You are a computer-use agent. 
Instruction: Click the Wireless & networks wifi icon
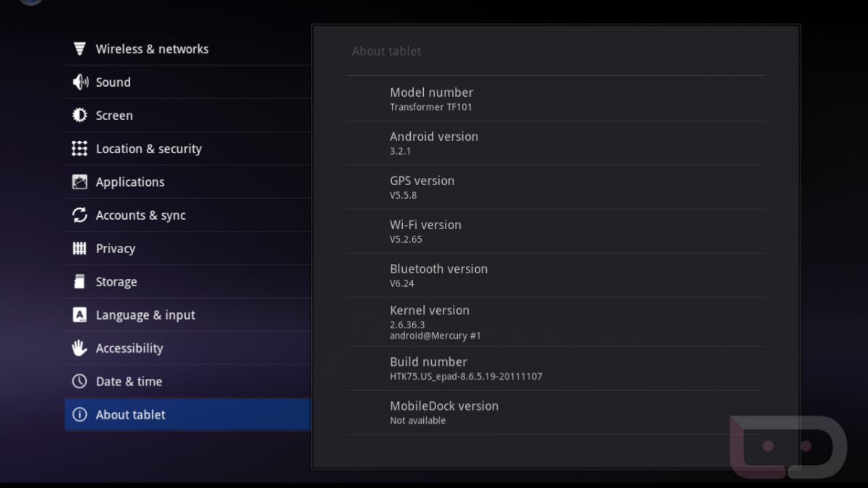coord(80,49)
